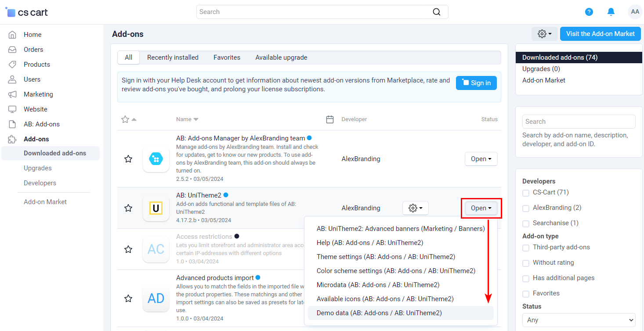The image size is (644, 331).
Task: Click the Marketing megaphone icon in sidebar
Action: click(12, 94)
